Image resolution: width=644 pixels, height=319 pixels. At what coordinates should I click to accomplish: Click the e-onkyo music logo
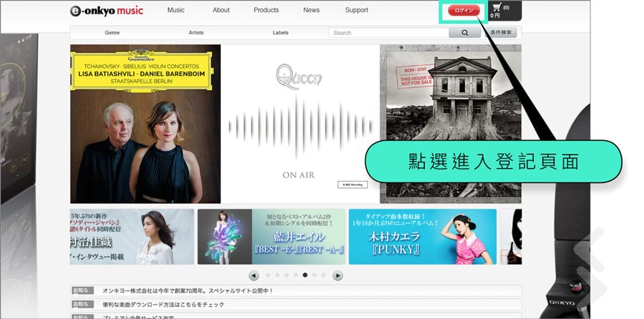coord(107,11)
